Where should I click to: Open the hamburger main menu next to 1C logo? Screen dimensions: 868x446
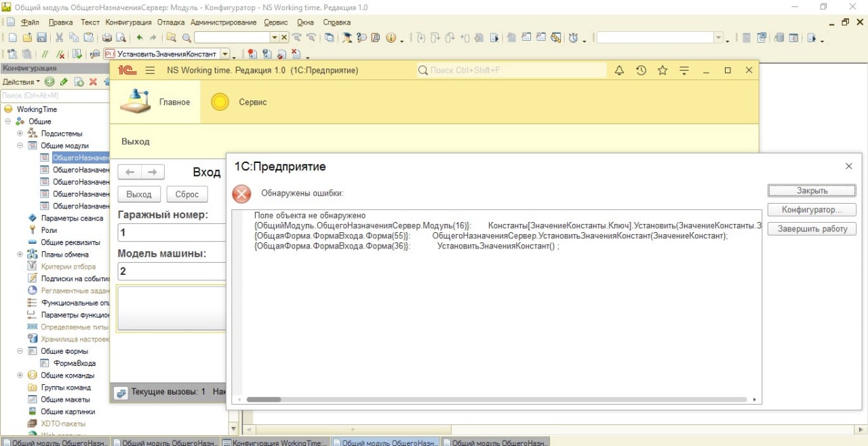click(150, 71)
